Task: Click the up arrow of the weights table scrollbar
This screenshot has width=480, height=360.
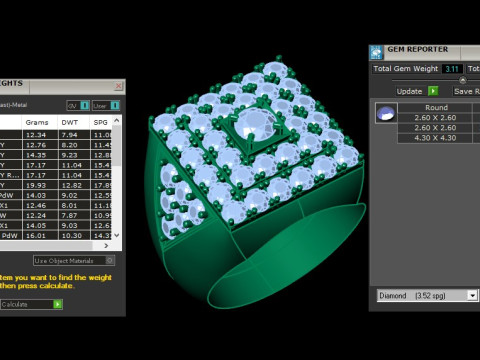Action: 117,121
